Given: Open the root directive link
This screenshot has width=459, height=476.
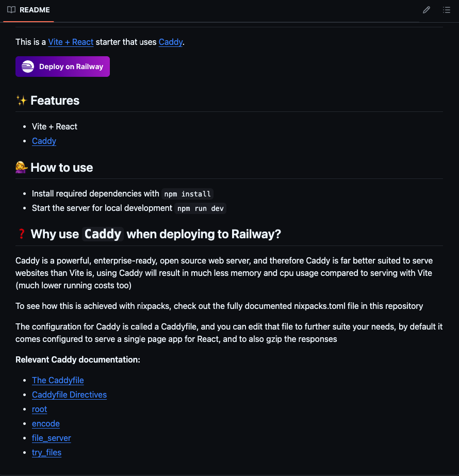Looking at the screenshot, I should [40, 409].
